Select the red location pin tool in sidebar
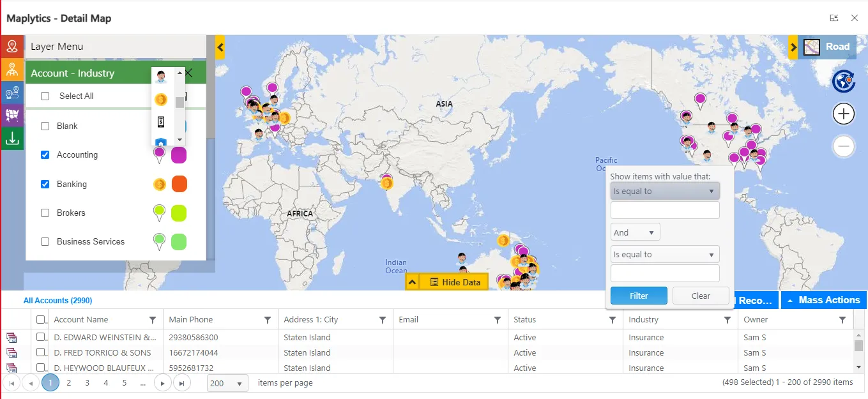868x399 pixels. (x=12, y=46)
